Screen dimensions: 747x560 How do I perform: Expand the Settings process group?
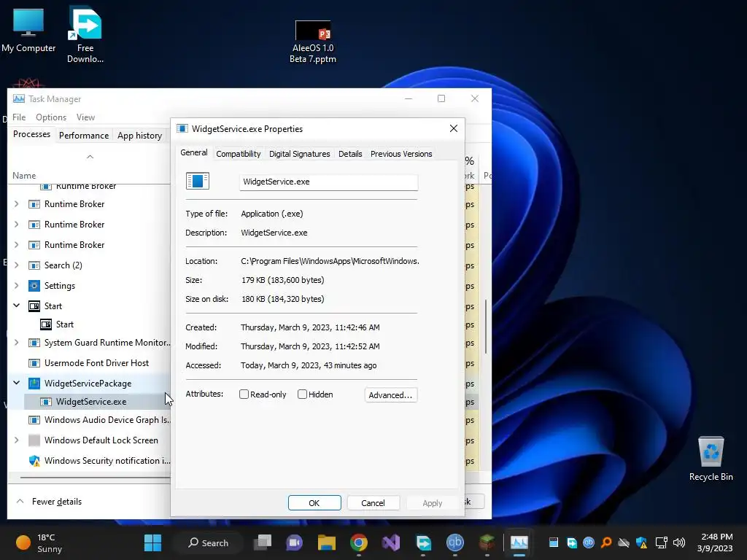pos(17,286)
